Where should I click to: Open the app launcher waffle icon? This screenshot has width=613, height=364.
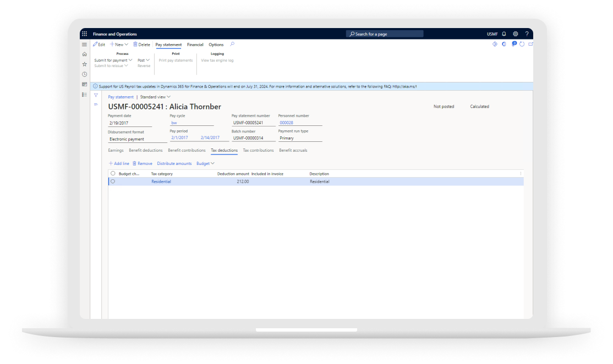click(84, 34)
